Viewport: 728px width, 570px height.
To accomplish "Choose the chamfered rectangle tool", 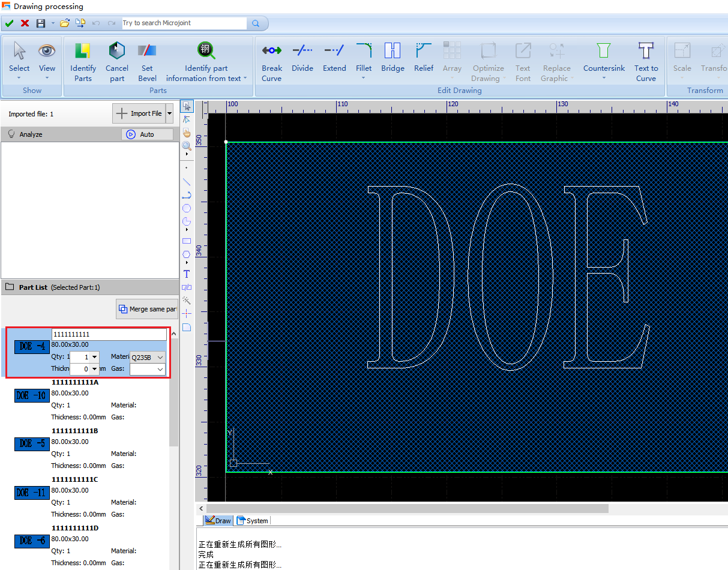I will [x=187, y=328].
